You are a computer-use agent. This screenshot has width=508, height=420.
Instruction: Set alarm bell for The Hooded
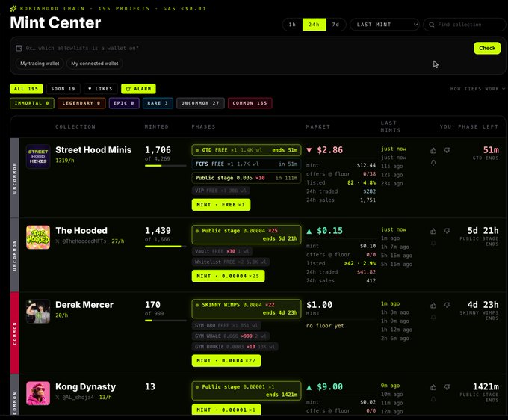point(433,244)
